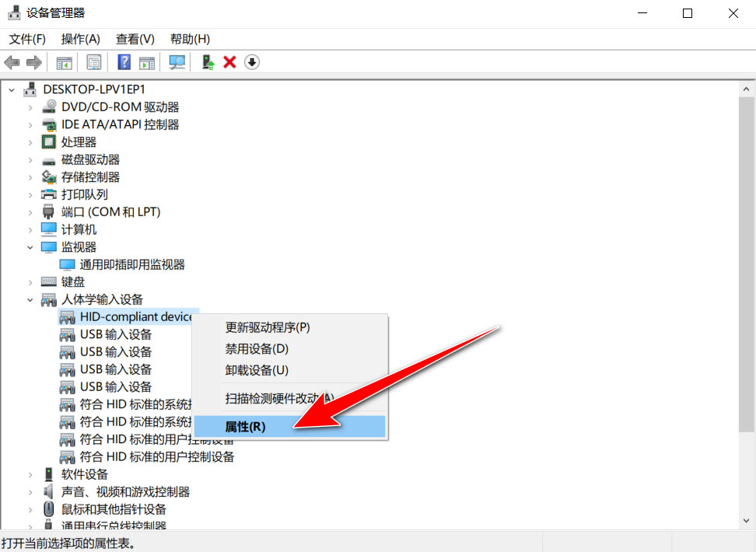Select the HID-compliant device tree item
Image resolution: width=756 pixels, height=552 pixels.
point(136,316)
